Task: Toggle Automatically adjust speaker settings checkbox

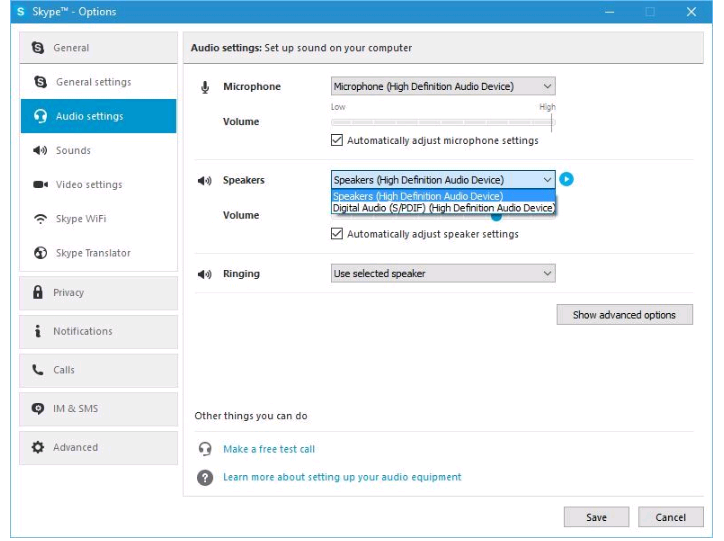Action: point(337,234)
